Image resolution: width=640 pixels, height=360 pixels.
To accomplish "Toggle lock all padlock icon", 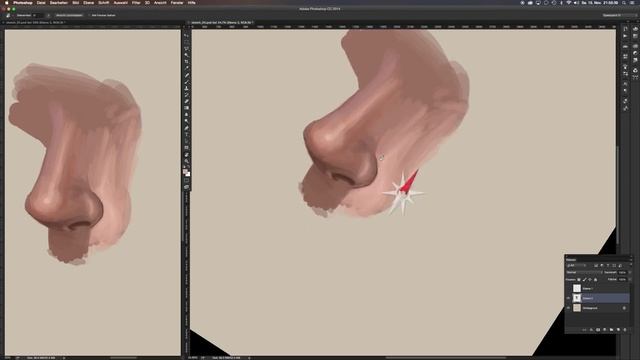I will (595, 280).
